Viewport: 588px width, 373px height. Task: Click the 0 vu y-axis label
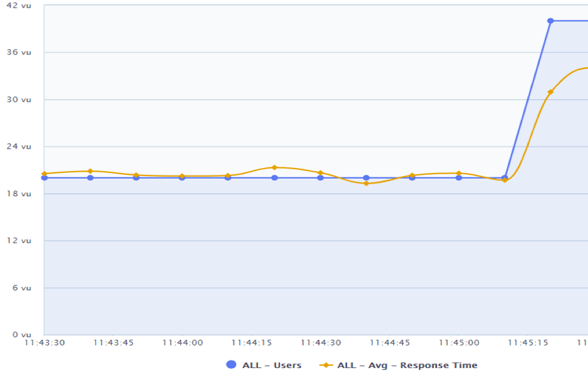[23, 335]
